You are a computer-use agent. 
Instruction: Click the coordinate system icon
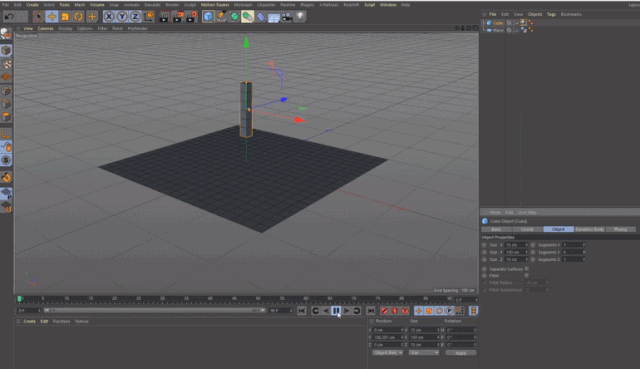149,16
